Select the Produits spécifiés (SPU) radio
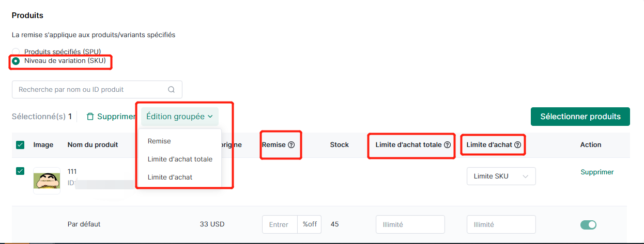Image resolution: width=644 pixels, height=244 pixels. [x=16, y=52]
